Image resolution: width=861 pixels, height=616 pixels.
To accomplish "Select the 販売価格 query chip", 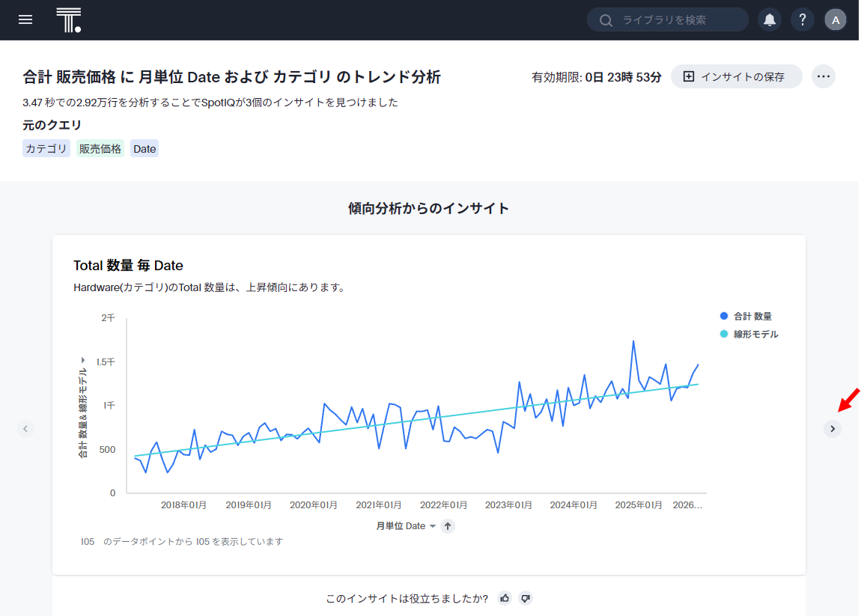I will tap(100, 149).
